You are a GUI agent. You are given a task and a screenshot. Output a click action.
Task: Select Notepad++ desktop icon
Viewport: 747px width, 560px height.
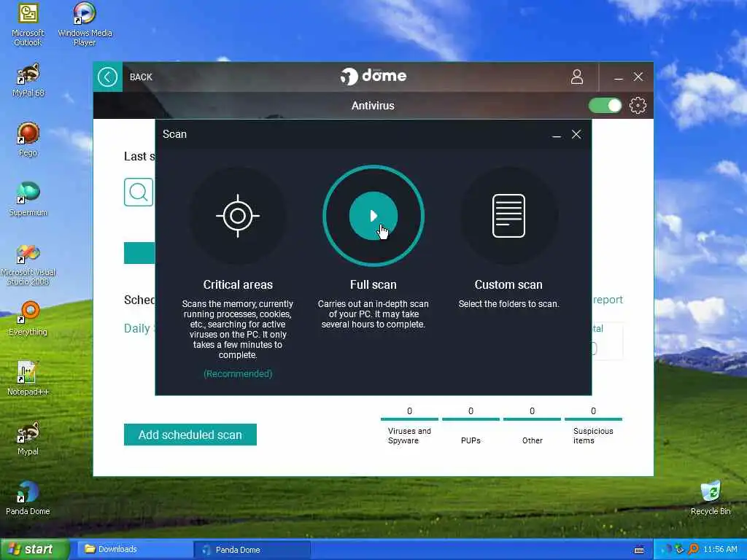(x=28, y=378)
